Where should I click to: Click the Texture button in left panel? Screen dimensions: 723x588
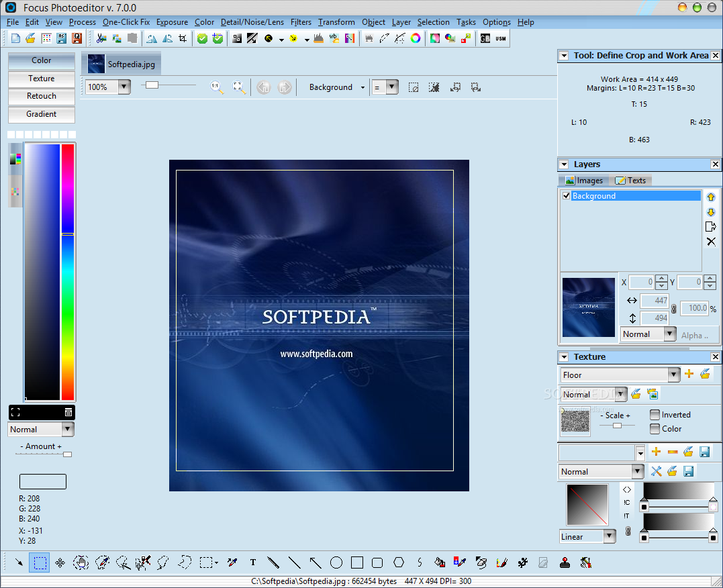(x=42, y=79)
